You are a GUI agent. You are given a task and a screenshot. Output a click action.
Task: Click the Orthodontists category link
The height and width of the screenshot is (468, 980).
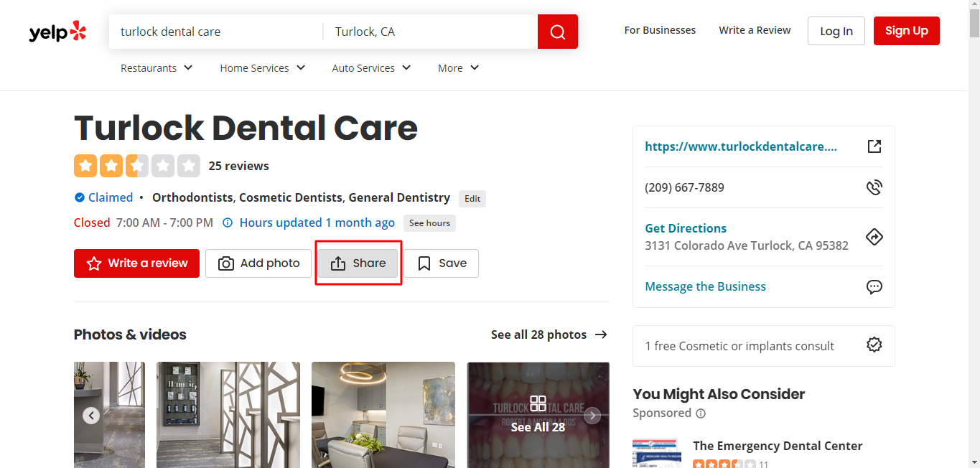pyautogui.click(x=192, y=197)
